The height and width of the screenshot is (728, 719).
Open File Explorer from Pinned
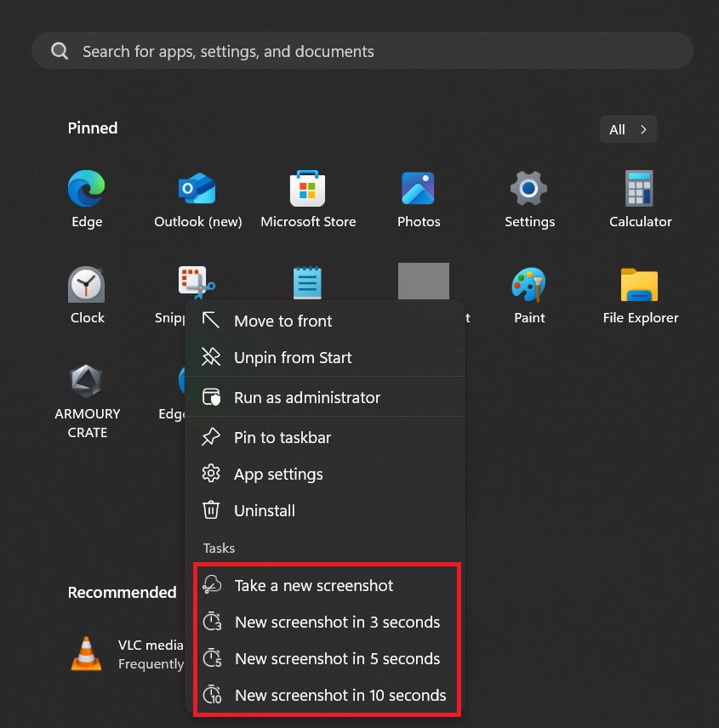coord(640,295)
